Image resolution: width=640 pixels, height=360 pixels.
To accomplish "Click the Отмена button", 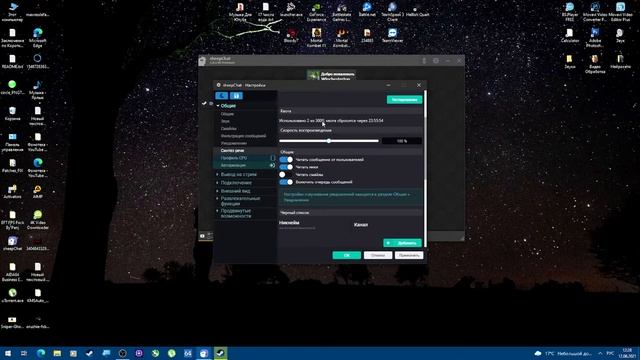I will 378,255.
